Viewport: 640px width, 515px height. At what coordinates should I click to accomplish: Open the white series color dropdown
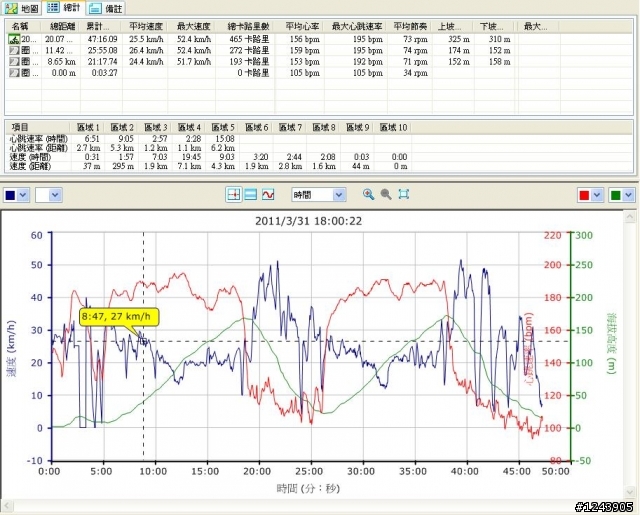[55, 195]
